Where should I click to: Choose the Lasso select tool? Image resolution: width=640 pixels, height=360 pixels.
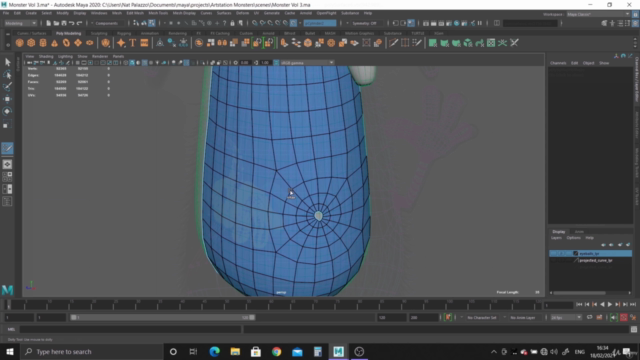[7, 74]
